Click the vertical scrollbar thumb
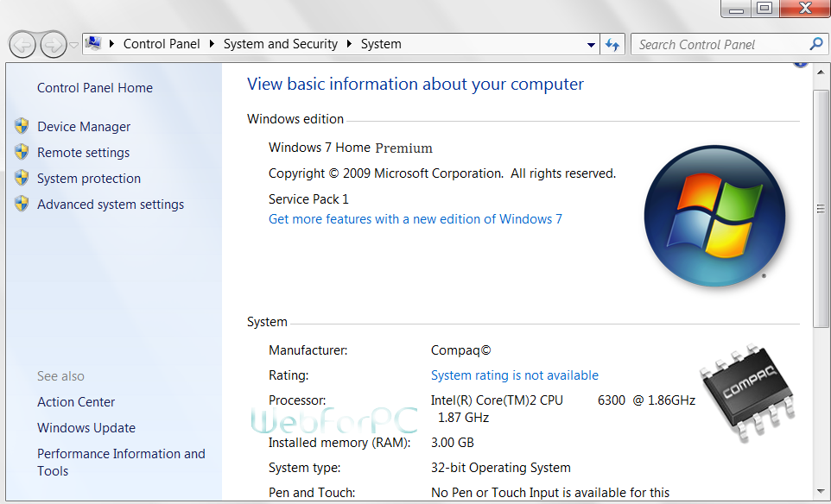The width and height of the screenshot is (831, 504). [821, 207]
